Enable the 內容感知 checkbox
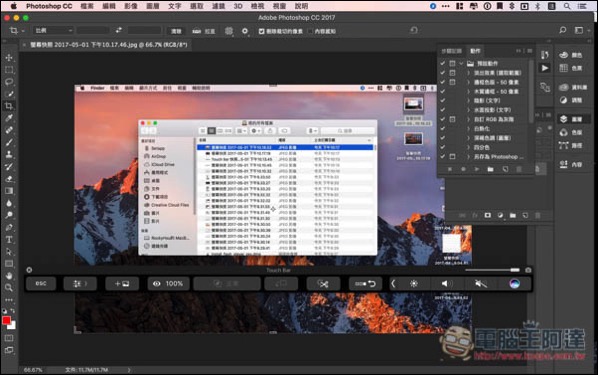This screenshot has height=375, width=598. [310, 31]
